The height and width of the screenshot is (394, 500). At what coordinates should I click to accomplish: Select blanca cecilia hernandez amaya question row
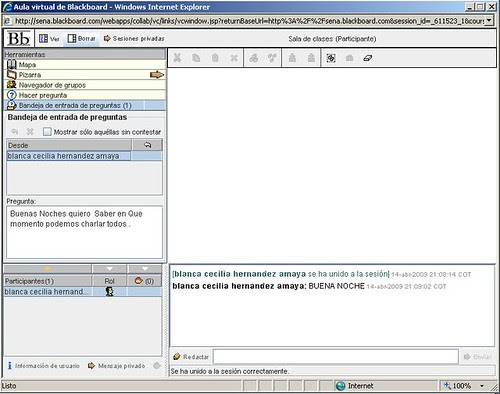[84, 156]
